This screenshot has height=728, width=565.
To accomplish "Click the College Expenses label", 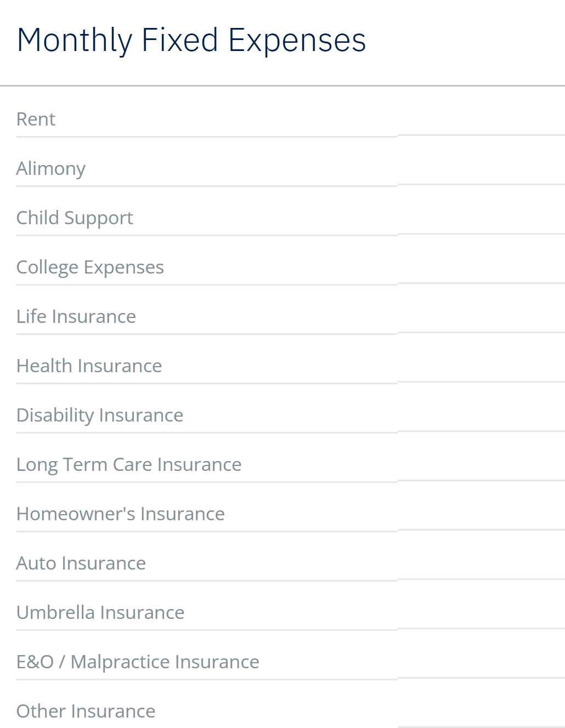I will pyautogui.click(x=90, y=267).
